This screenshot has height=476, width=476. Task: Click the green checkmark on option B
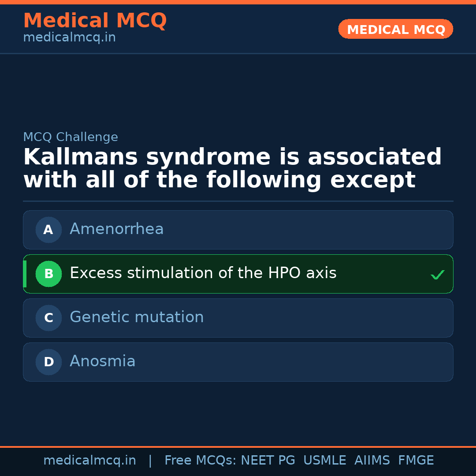coord(437,275)
